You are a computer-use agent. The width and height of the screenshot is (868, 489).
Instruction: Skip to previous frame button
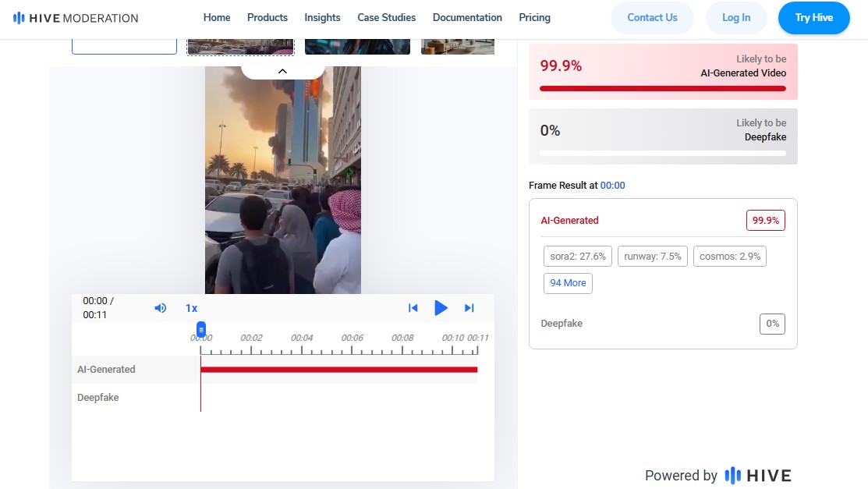pyautogui.click(x=413, y=308)
